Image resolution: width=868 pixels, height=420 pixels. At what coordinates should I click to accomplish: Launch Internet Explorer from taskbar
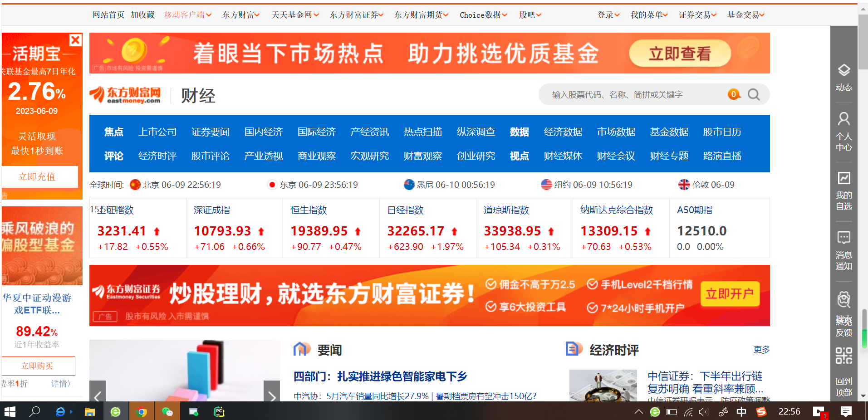[x=61, y=411]
